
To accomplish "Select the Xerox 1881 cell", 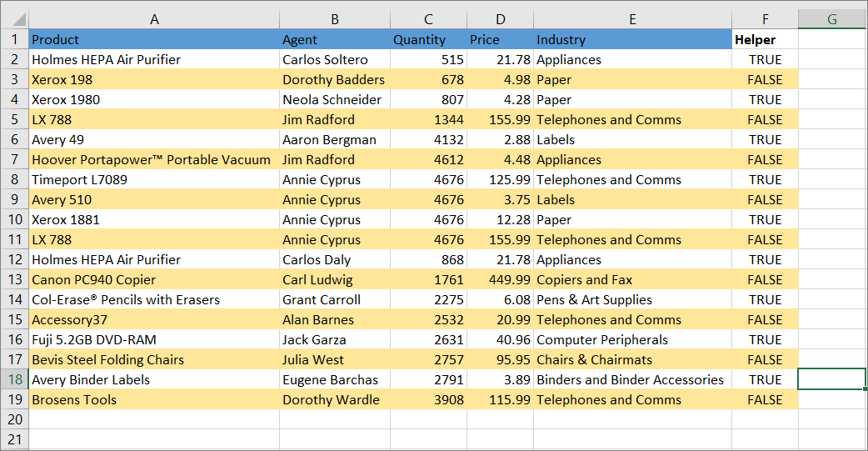I will pos(154,219).
